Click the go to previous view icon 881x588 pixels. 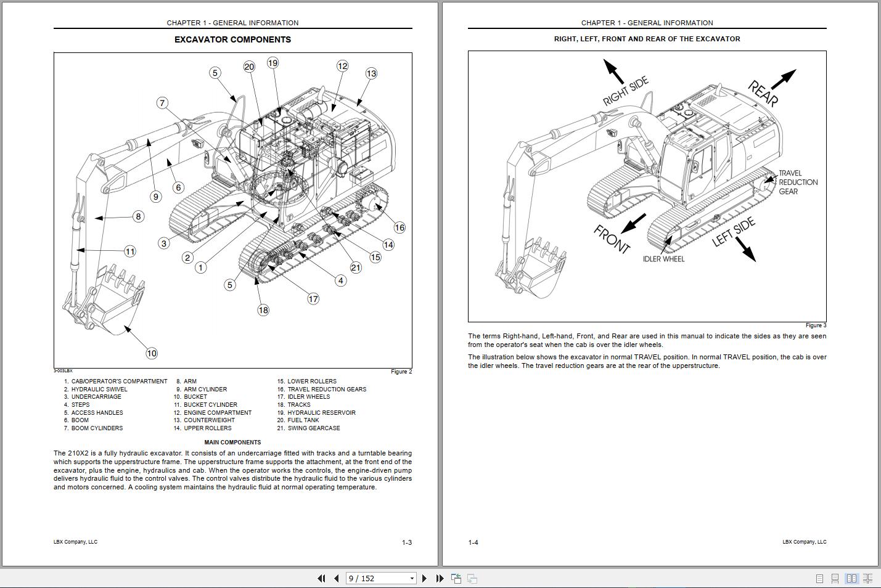tap(456, 578)
